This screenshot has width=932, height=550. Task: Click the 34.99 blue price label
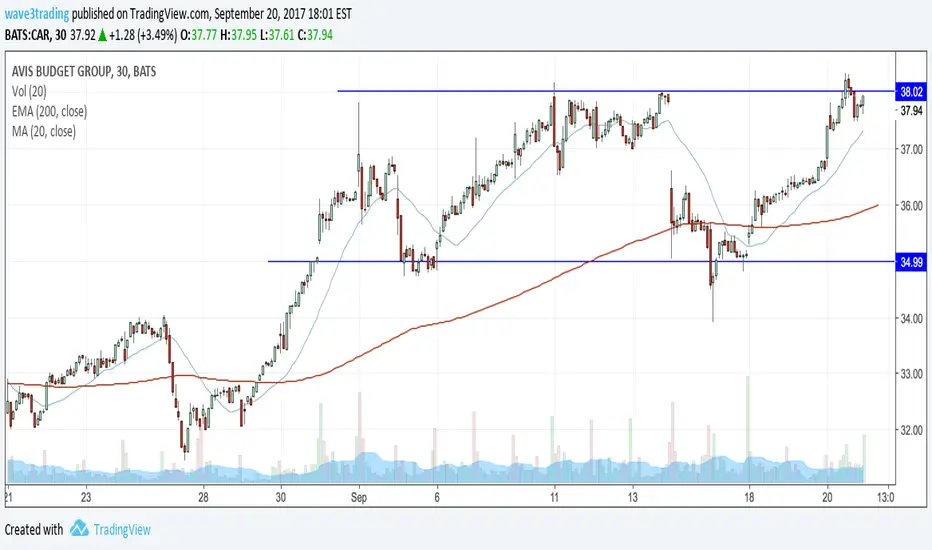point(911,262)
